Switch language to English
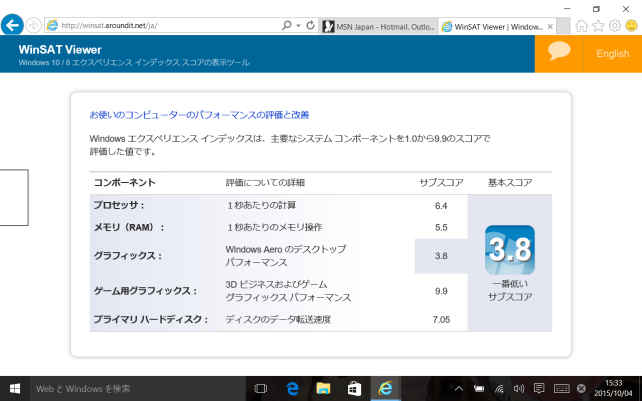This screenshot has width=642, height=401. tap(613, 54)
